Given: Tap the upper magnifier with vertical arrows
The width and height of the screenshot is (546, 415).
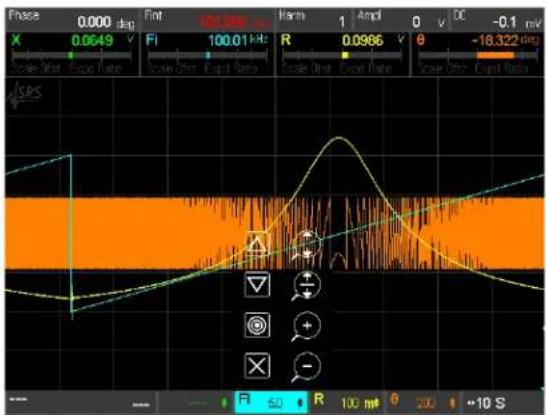Looking at the screenshot, I should click(x=306, y=245).
